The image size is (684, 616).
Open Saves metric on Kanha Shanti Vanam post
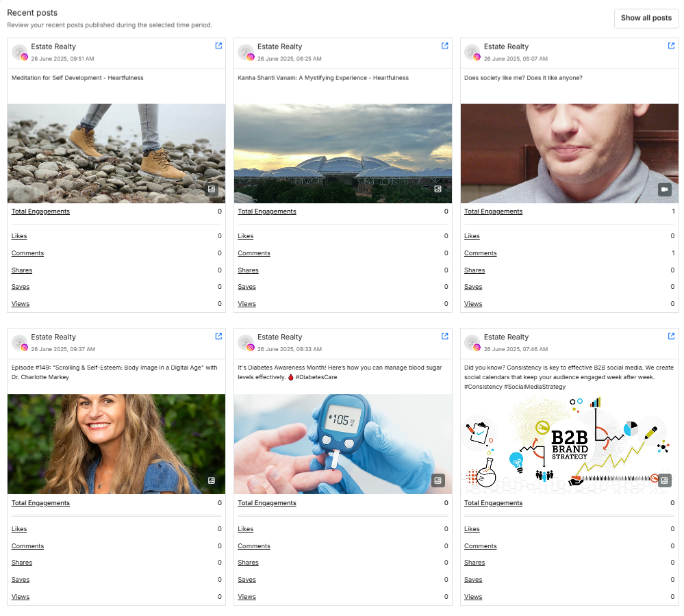[x=247, y=287]
